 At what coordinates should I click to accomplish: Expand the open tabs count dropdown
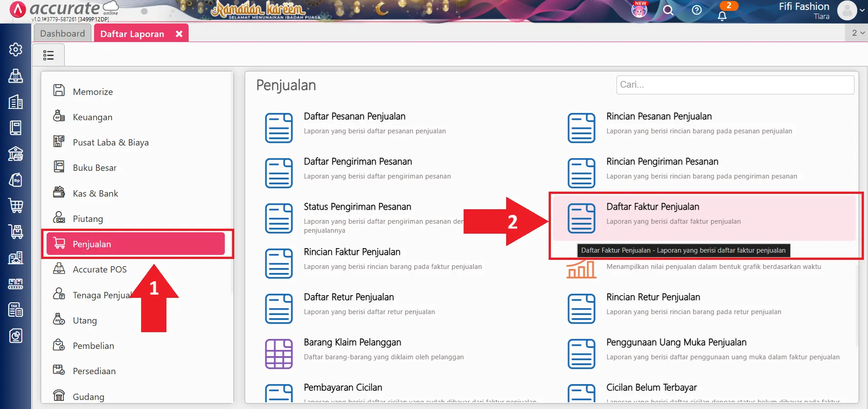point(858,33)
